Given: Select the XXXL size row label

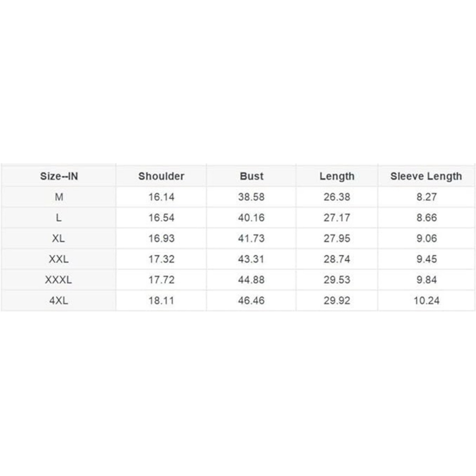Looking at the screenshot, I should pos(59,280).
